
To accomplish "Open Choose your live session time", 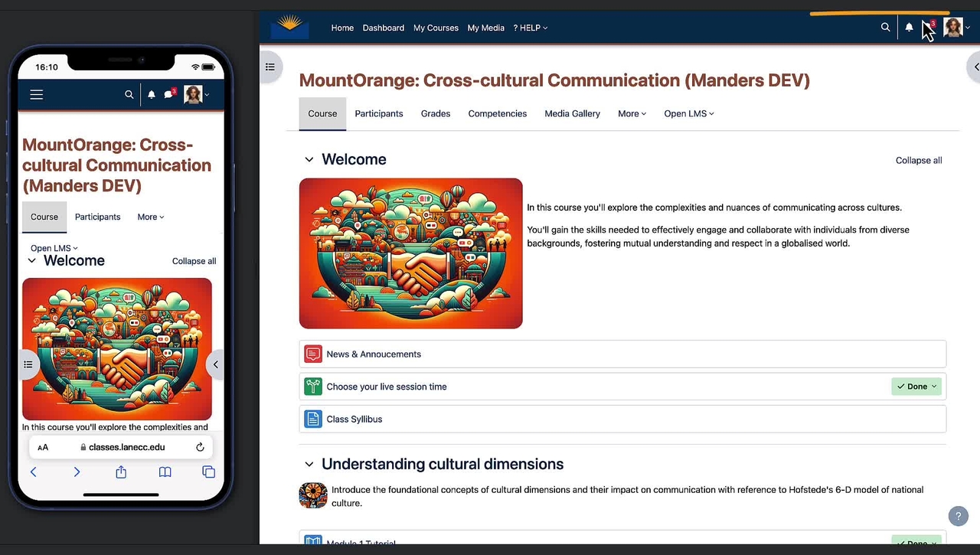I will pos(387,387).
